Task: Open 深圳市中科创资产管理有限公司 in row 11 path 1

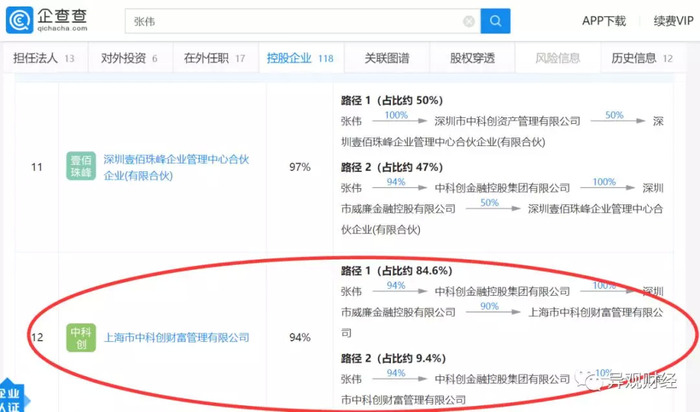Action: (508, 121)
